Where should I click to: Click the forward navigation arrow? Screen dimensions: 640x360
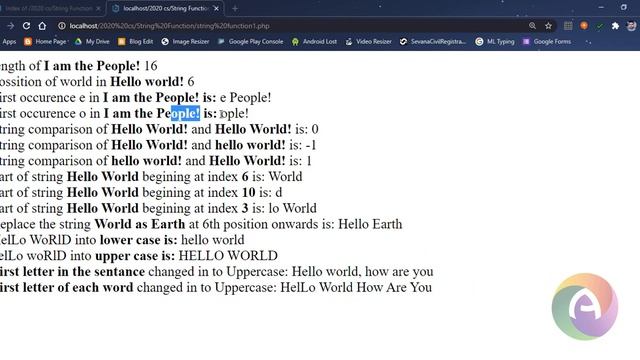coord(10,26)
